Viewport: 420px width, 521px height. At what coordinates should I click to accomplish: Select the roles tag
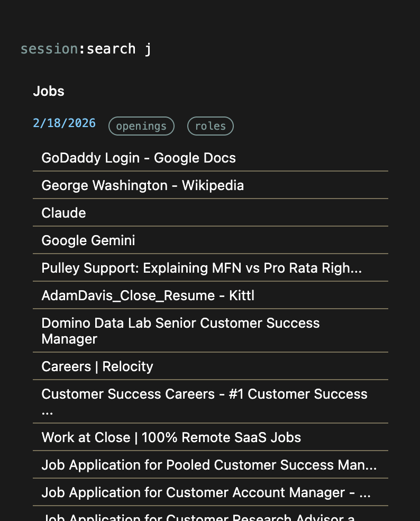point(210,126)
